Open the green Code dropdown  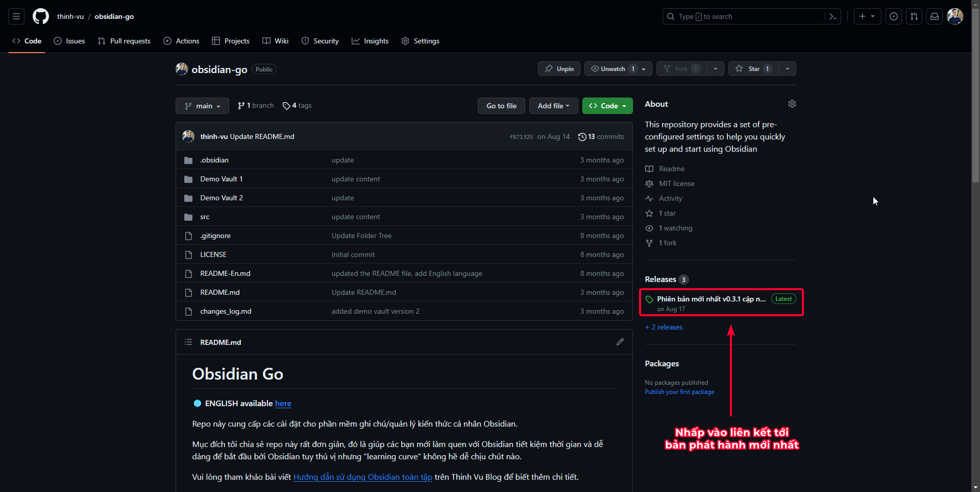tap(607, 106)
